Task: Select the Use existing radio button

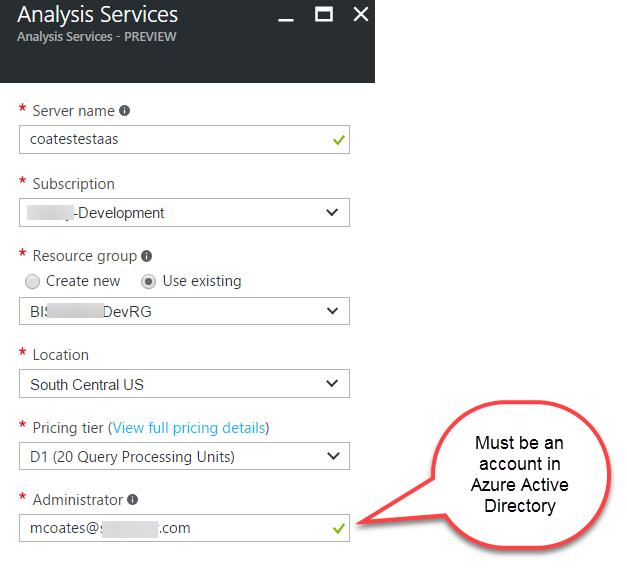Action: click(x=148, y=282)
